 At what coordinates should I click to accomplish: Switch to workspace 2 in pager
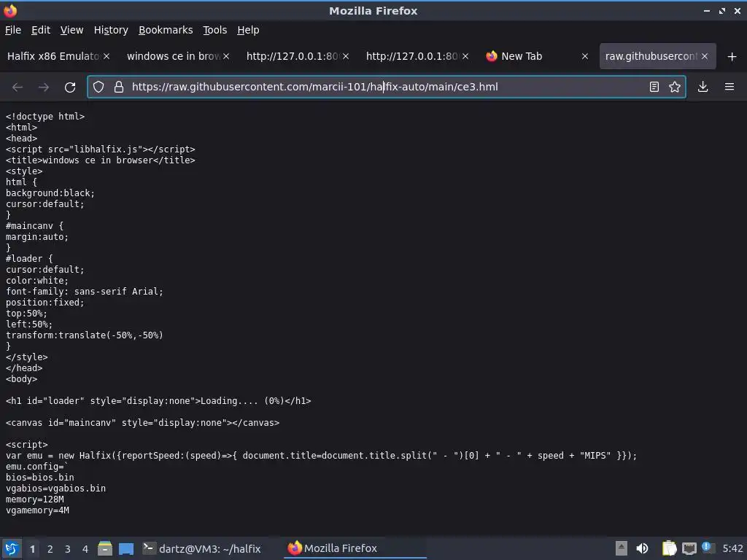(x=50, y=549)
